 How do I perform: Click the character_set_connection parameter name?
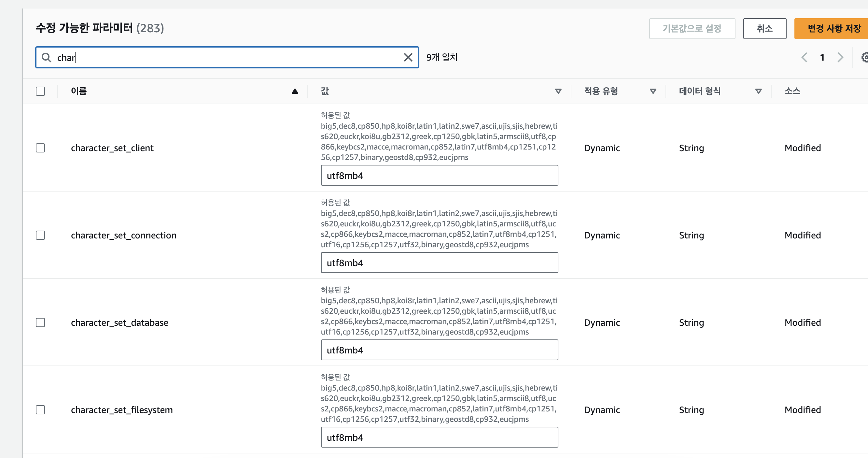[x=124, y=235]
